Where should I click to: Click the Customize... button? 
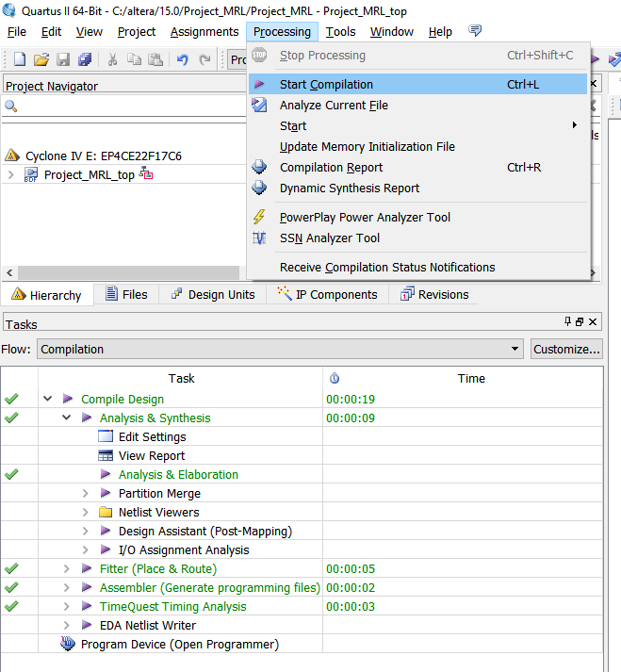click(x=566, y=349)
